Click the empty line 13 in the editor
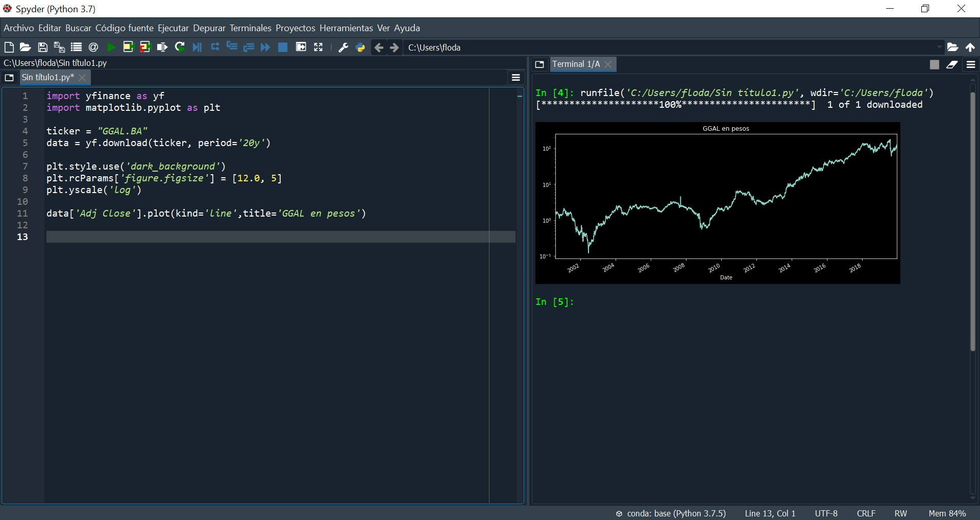 click(x=281, y=237)
